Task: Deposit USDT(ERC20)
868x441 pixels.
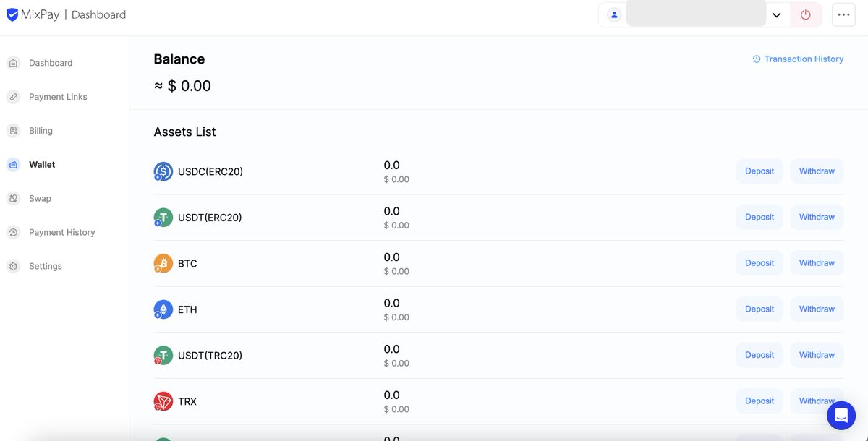Action: click(x=759, y=217)
